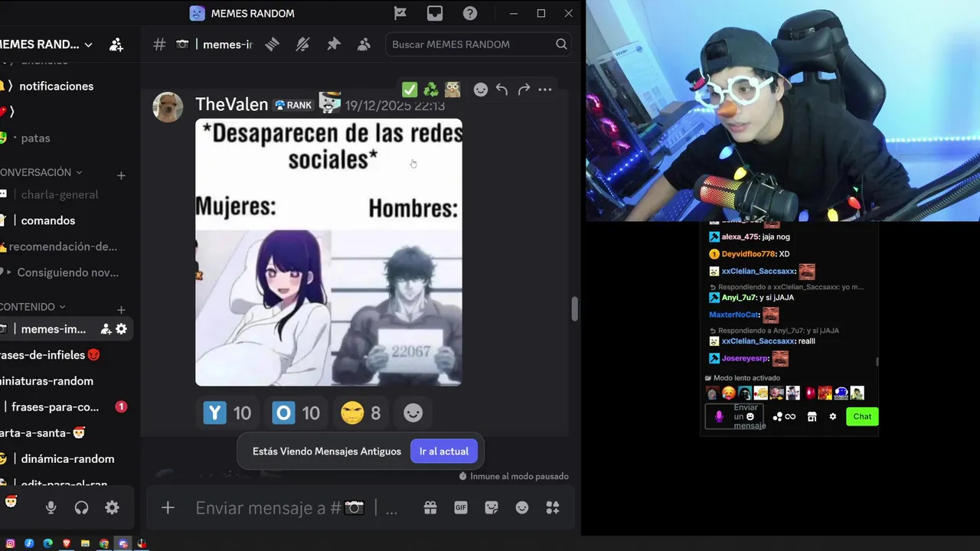The image size is (980, 551).
Task: Click the Ir al actual button
Action: [444, 452]
